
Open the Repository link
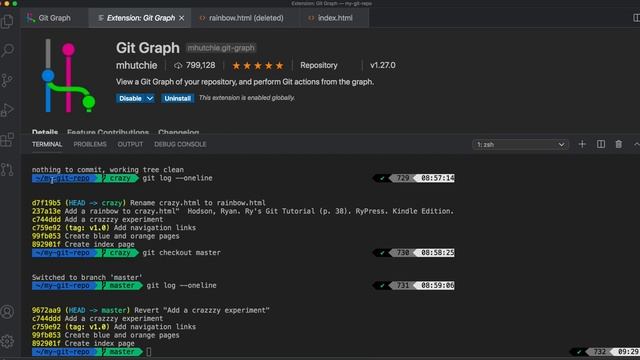[319, 65]
